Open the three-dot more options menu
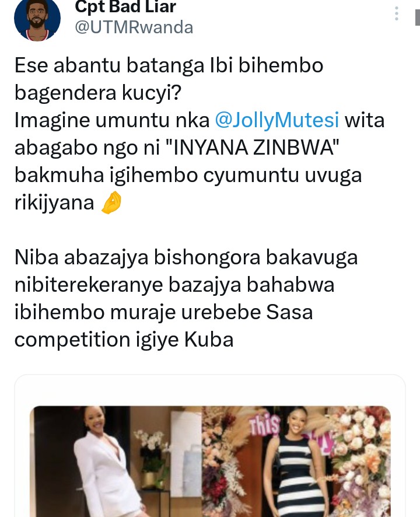Viewport: 420px width, 517px height. point(397,13)
